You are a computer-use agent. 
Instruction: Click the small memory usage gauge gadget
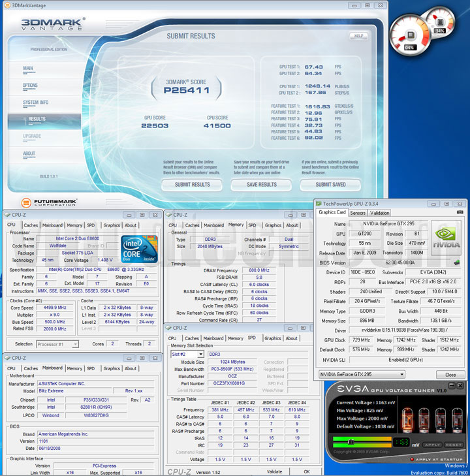click(440, 22)
